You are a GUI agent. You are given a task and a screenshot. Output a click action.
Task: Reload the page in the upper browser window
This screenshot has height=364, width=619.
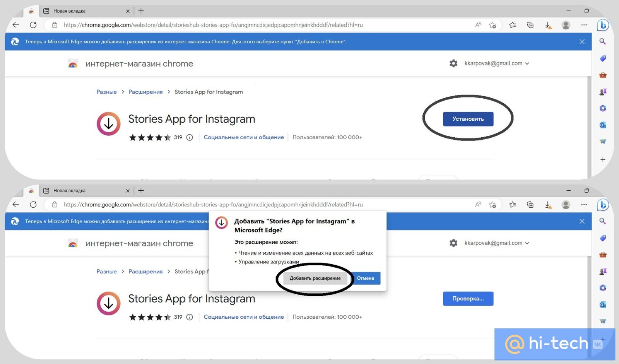pos(33,25)
